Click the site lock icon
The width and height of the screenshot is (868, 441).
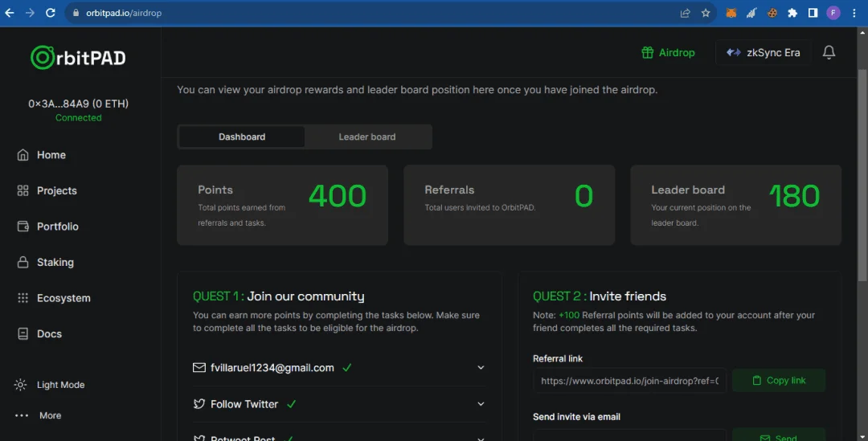(x=76, y=13)
